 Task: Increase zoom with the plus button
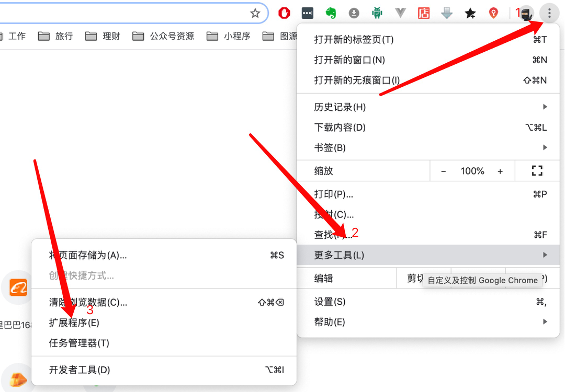[x=500, y=171]
